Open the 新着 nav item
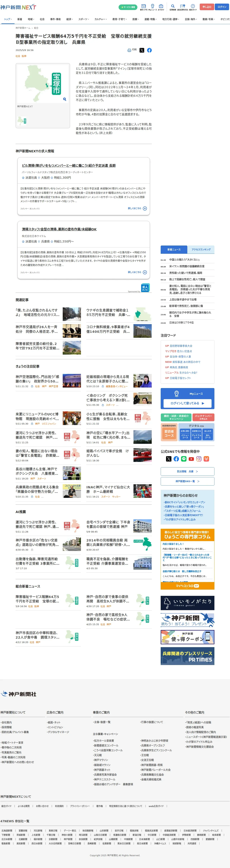This screenshot has height=868, width=230. click(x=20, y=19)
